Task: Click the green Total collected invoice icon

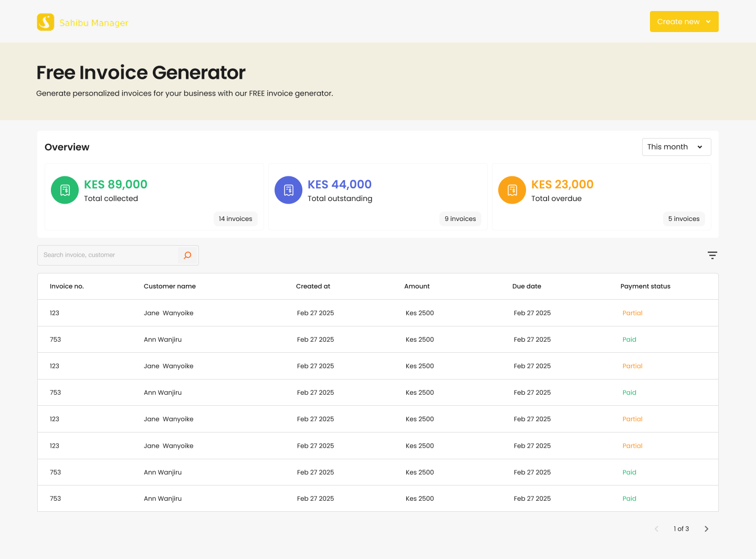Action: (65, 190)
